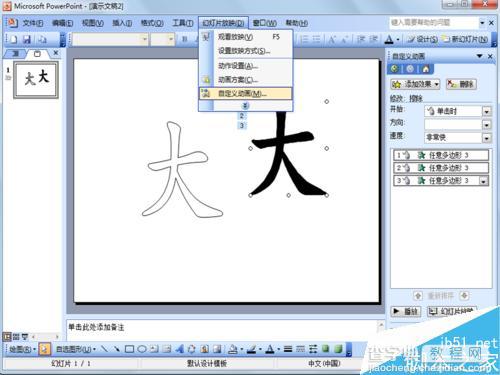500x375 pixels.
Task: Select animation item 2 任意多边形 3
Action: (x=441, y=168)
